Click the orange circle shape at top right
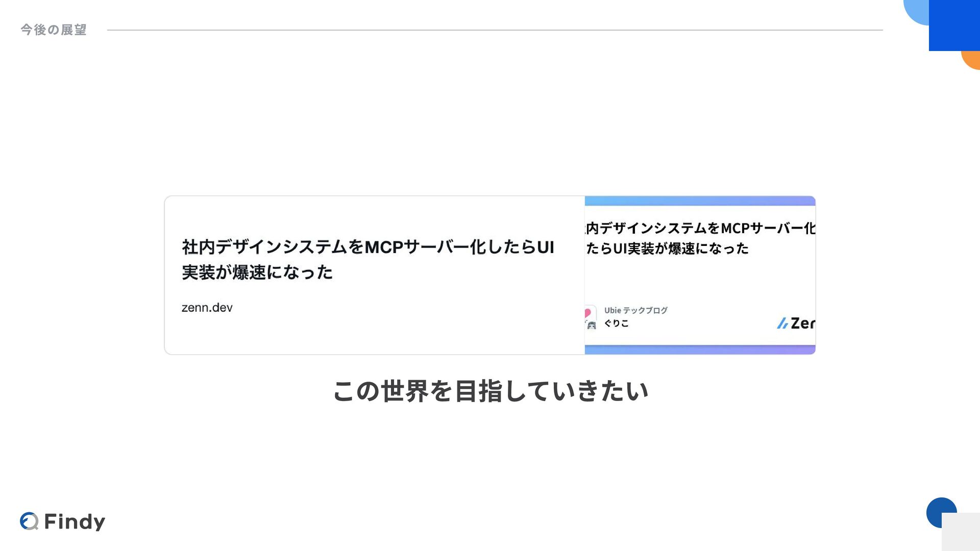 971,60
